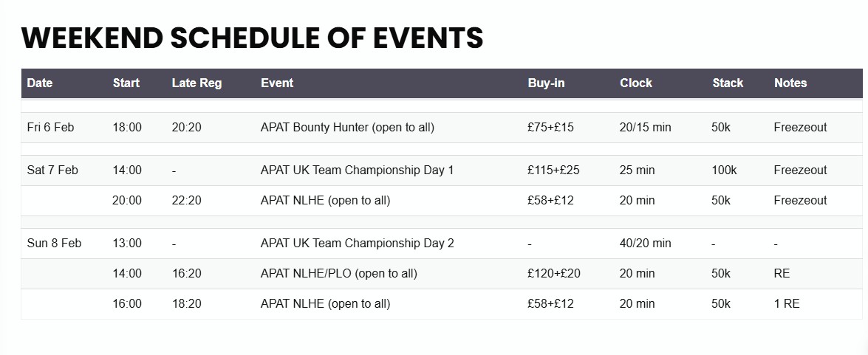Click the £115+£25 buy-in cell
The height and width of the screenshot is (355, 868).
(553, 170)
